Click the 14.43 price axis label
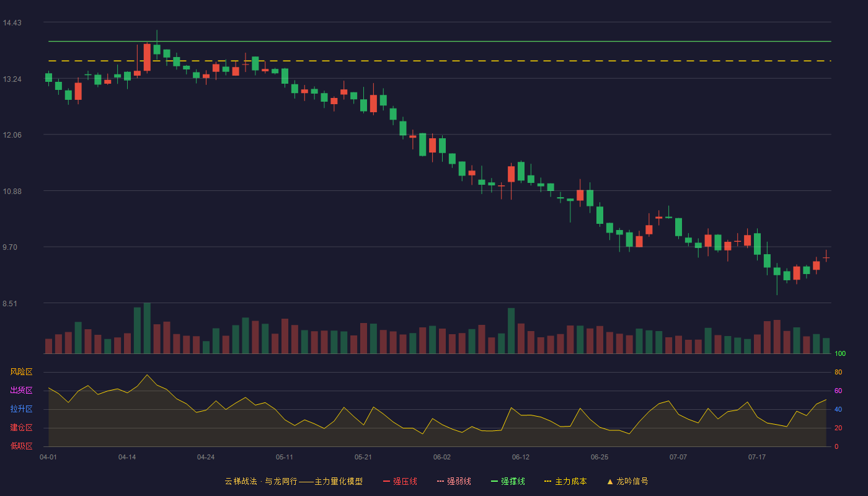 click(x=12, y=23)
